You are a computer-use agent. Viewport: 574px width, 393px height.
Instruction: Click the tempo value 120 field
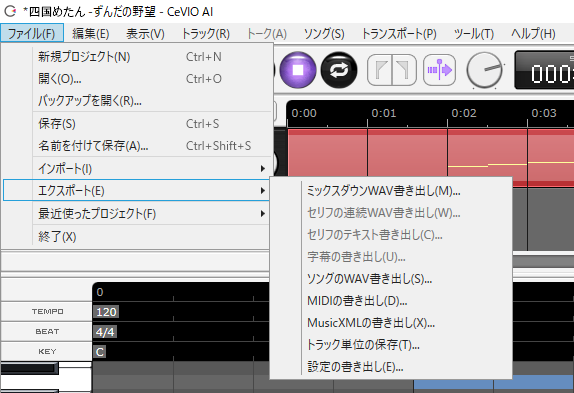(106, 312)
